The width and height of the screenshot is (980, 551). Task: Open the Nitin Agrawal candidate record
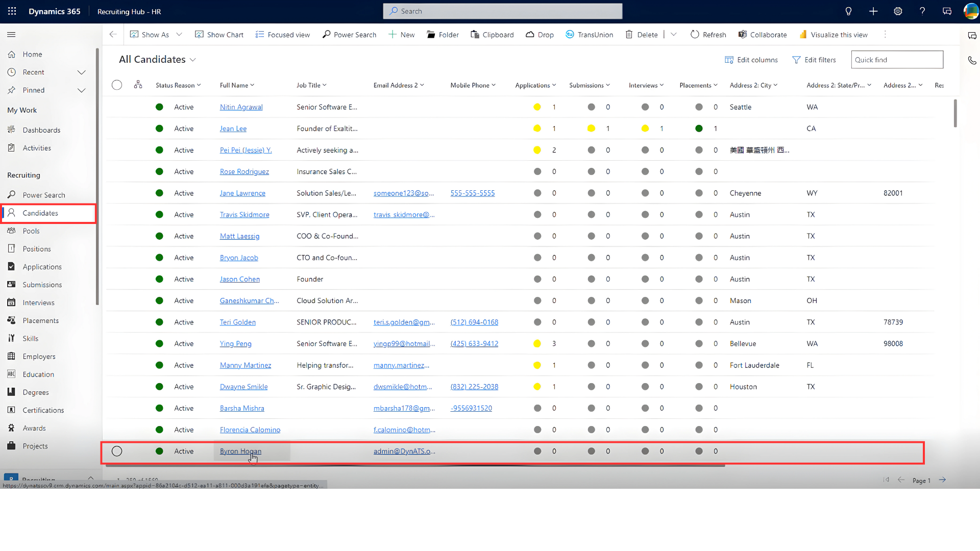point(241,107)
